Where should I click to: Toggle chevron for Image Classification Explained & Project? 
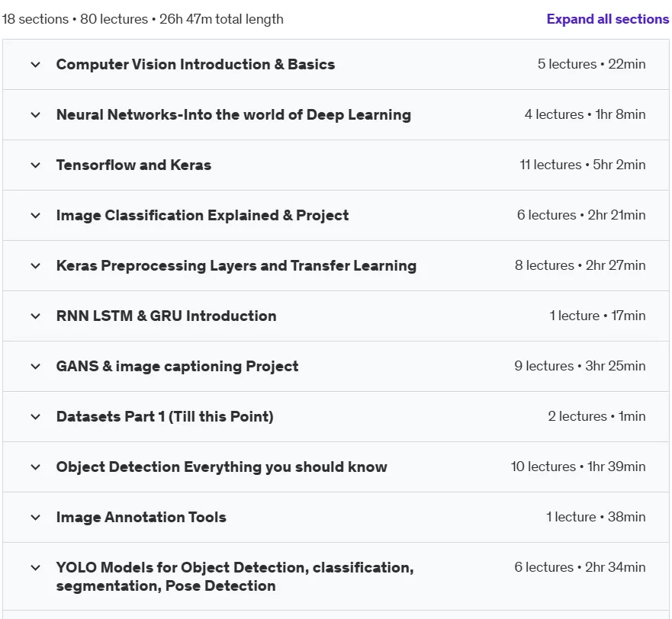36,216
